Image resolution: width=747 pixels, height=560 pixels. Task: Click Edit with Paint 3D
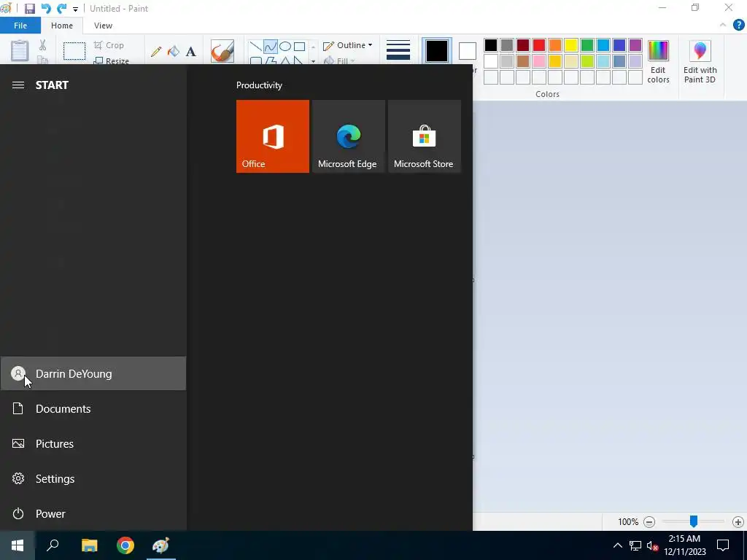click(700, 62)
